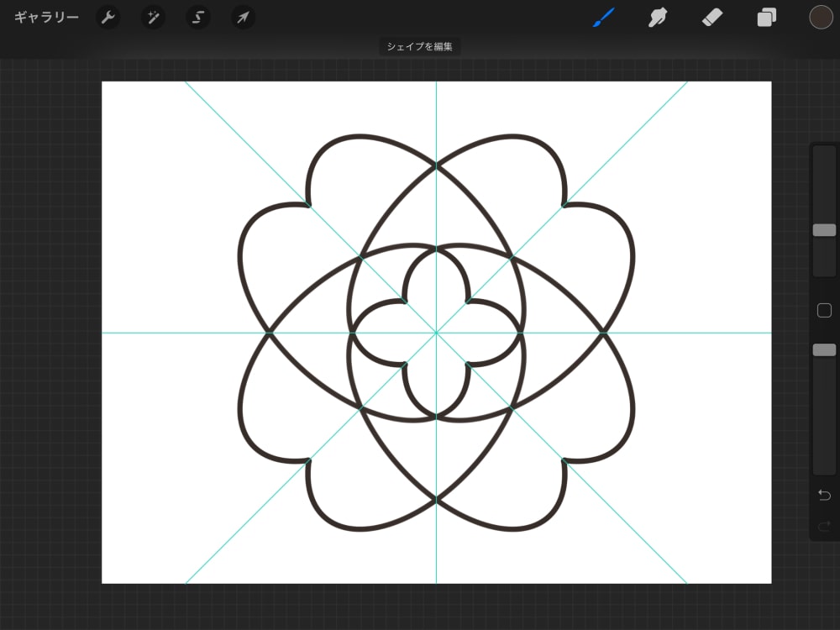Return to the Gallery

[x=45, y=16]
